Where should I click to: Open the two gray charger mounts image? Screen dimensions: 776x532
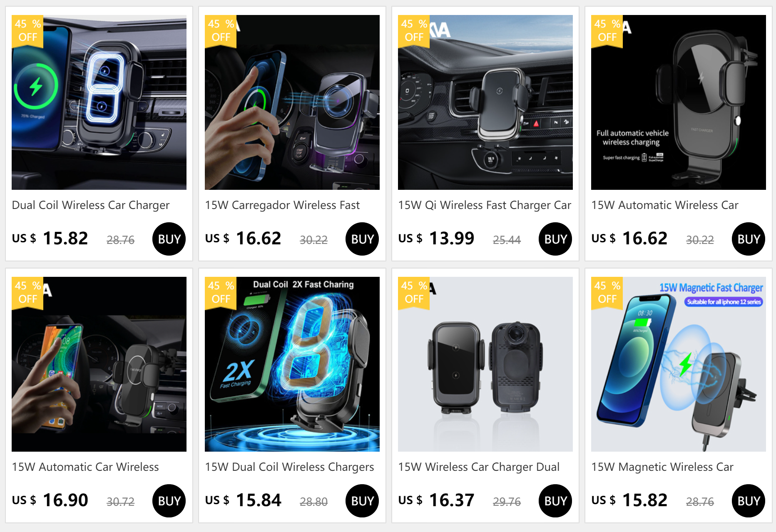[x=485, y=364]
